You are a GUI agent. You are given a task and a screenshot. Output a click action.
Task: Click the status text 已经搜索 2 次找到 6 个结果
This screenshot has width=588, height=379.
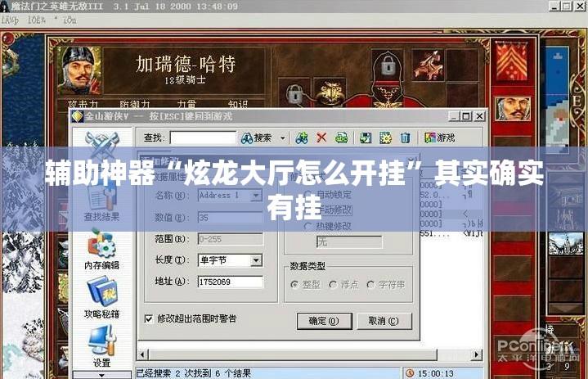194,373
